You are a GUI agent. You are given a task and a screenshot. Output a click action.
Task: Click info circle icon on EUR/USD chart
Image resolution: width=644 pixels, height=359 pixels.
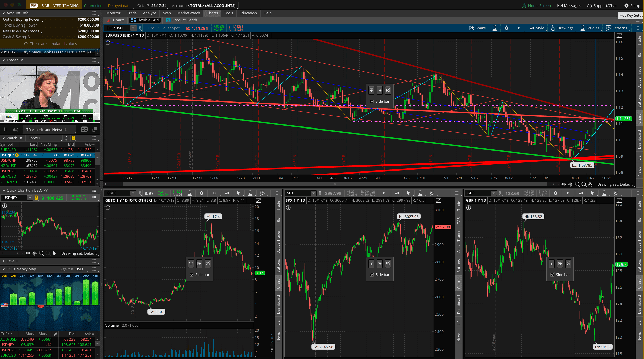(x=108, y=43)
